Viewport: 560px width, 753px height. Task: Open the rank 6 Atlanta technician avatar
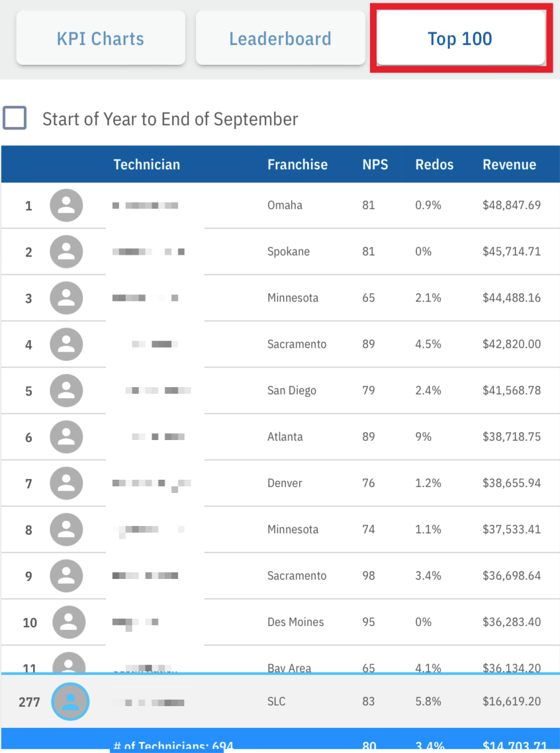[66, 437]
